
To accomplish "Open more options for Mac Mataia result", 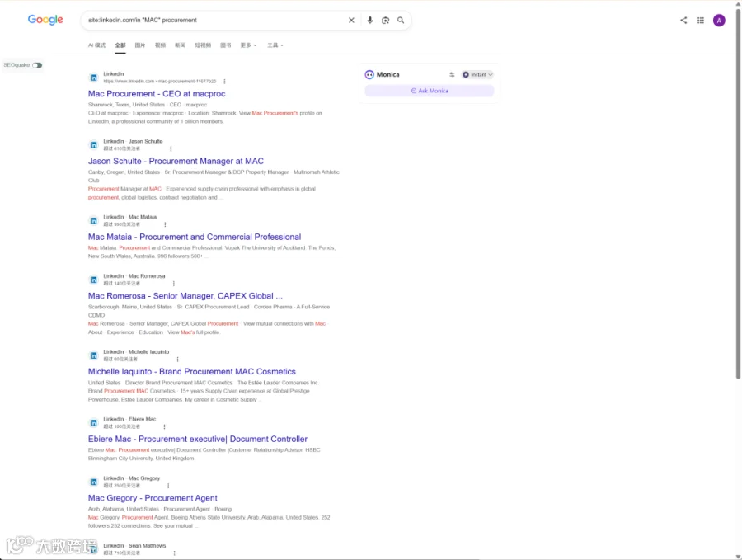I will (165, 224).
